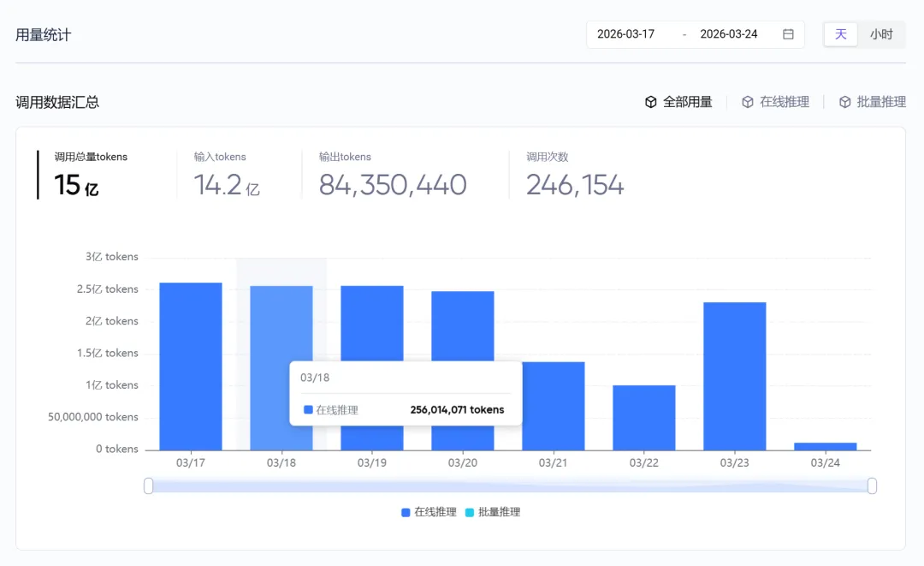Select the 调用次数 metric card
924x566 pixels.
point(575,175)
